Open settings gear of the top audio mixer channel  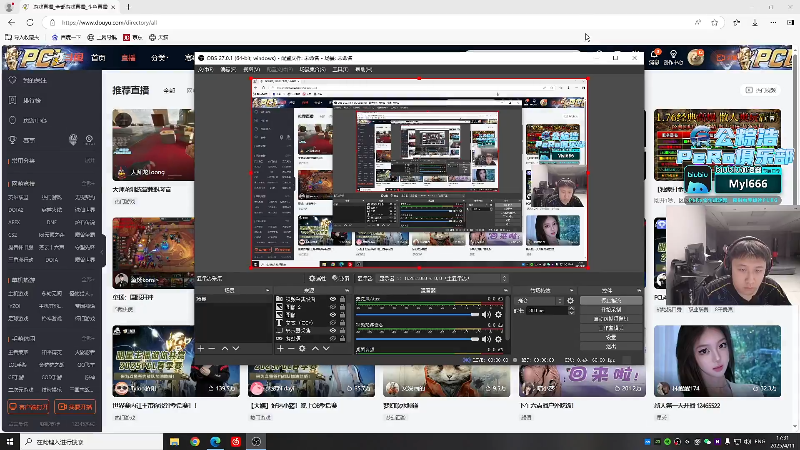click(x=498, y=315)
